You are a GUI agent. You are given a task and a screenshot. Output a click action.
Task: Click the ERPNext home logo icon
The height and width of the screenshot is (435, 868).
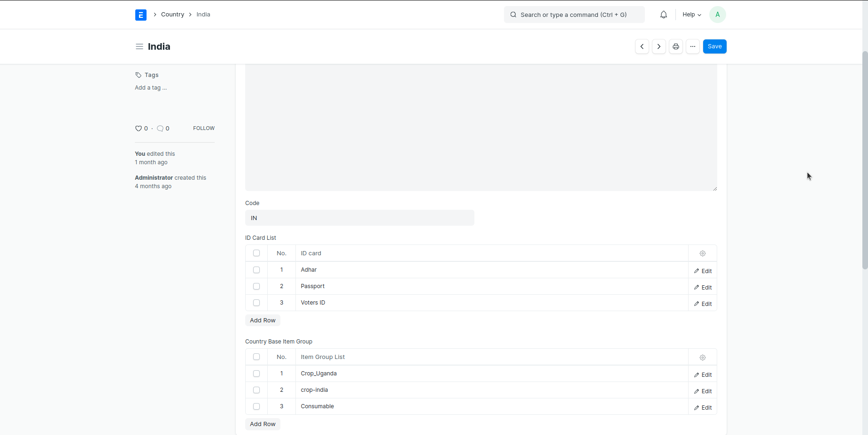[140, 15]
